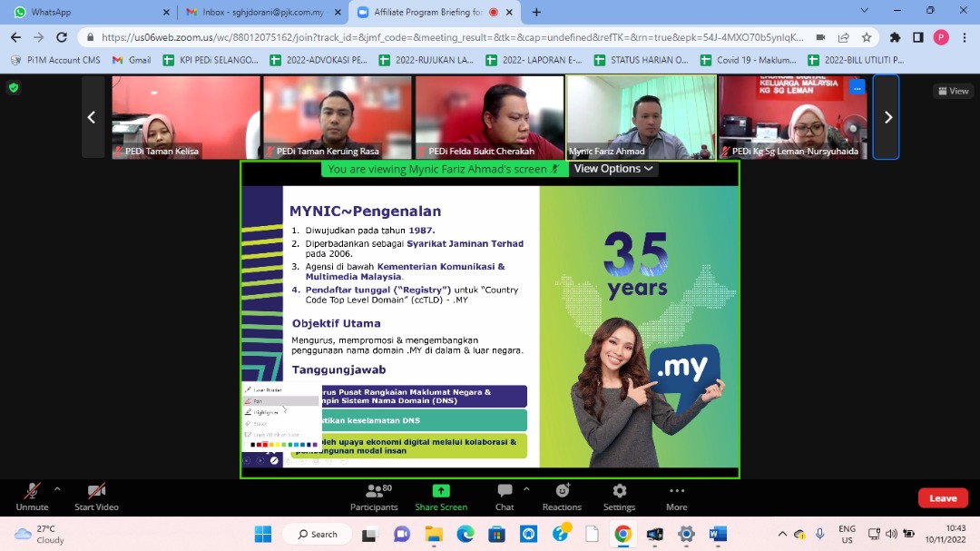Click the Share Screen button

[441, 497]
